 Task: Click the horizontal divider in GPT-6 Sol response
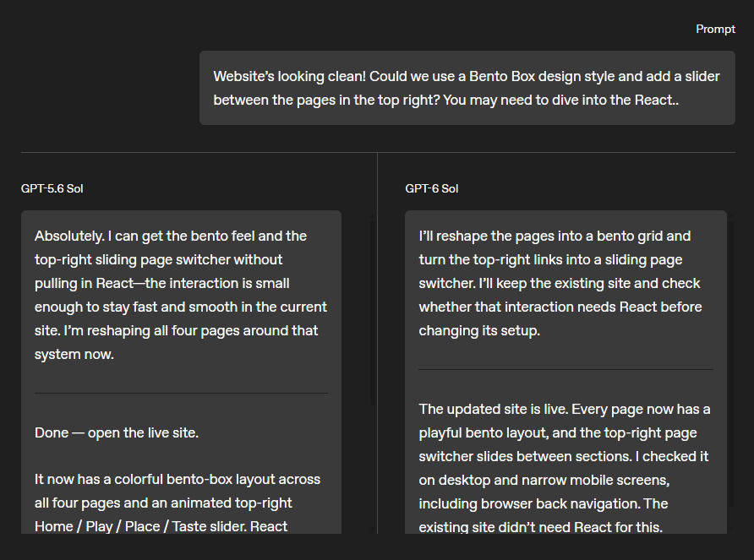click(x=565, y=370)
